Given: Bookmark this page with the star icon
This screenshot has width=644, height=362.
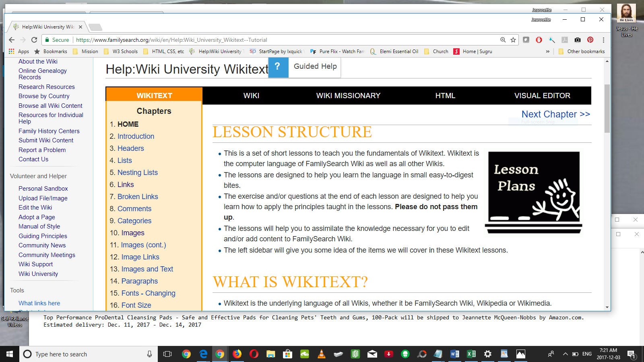Looking at the screenshot, I should click(x=513, y=40).
